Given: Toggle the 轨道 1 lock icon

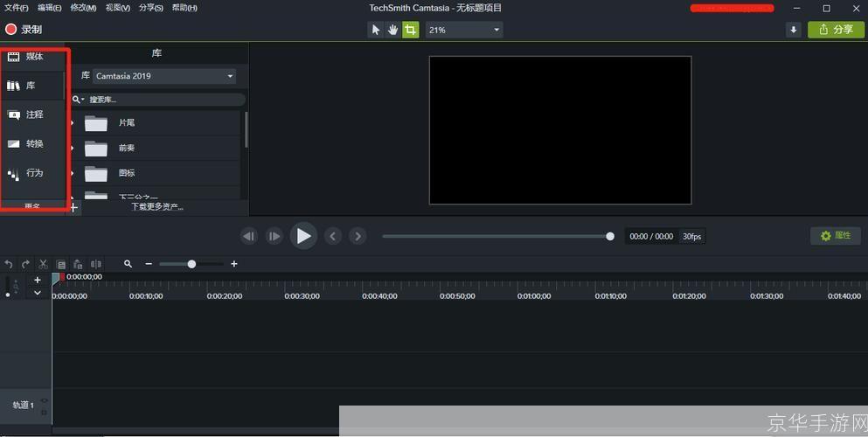Looking at the screenshot, I should 45,413.
